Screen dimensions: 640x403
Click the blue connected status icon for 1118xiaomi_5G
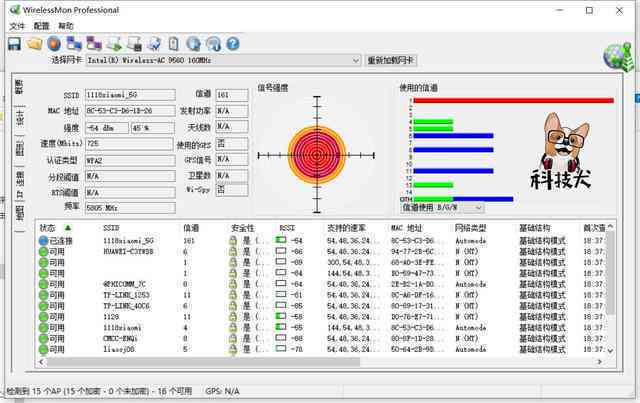tap(43, 240)
